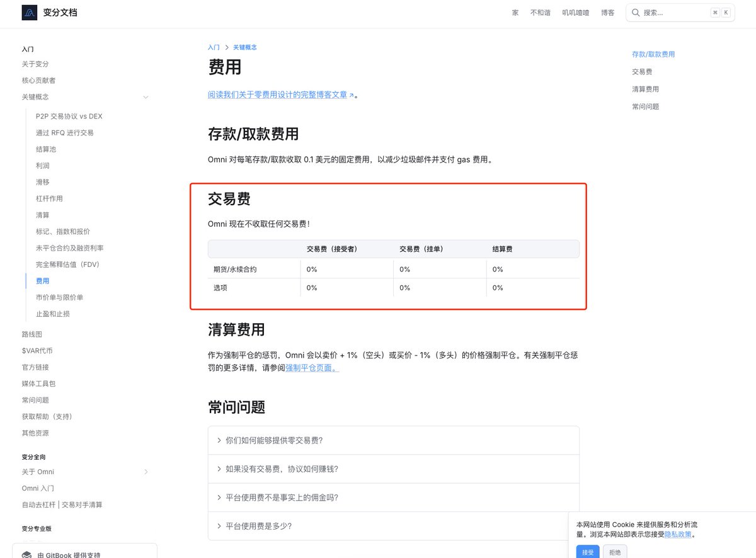756x558 pixels.
Task: Click the search magnifier icon
Action: point(636,13)
